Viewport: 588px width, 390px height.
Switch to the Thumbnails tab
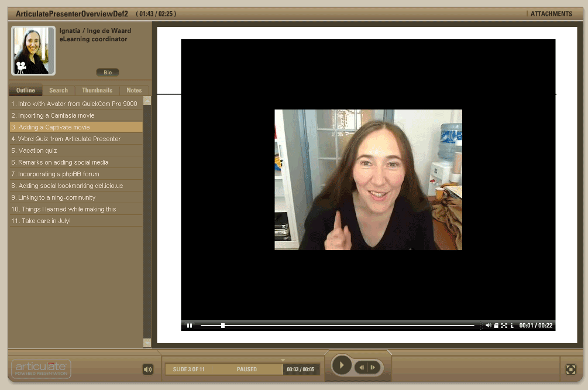[97, 90]
